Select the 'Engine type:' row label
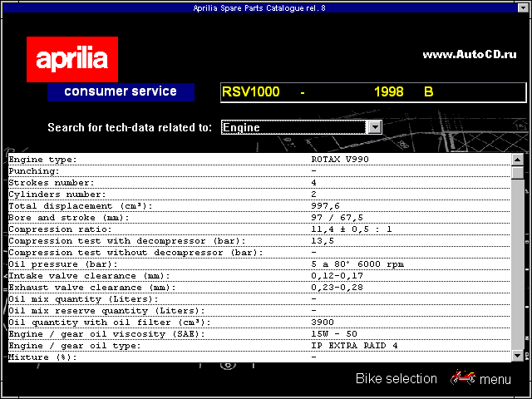Viewport: 532px width, 399px height. (42, 160)
